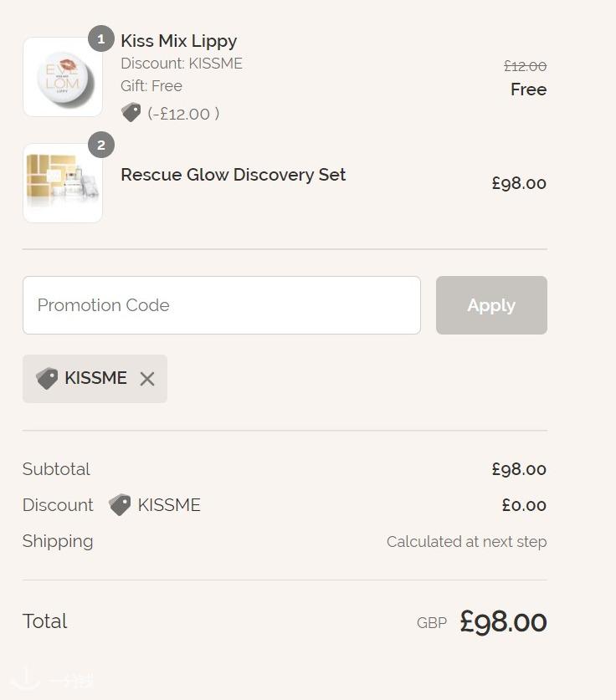The width and height of the screenshot is (616, 700).
Task: Click the tag icon in Discount row
Action: [120, 505]
